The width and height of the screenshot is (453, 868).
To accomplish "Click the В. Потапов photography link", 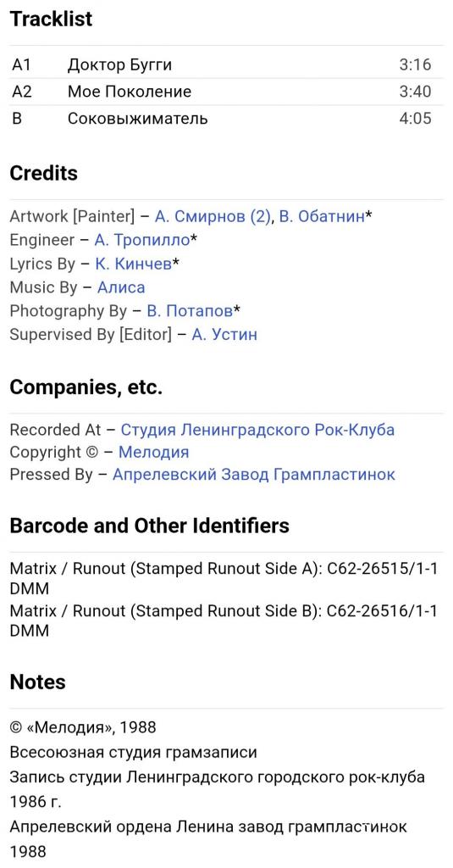I will tap(190, 311).
